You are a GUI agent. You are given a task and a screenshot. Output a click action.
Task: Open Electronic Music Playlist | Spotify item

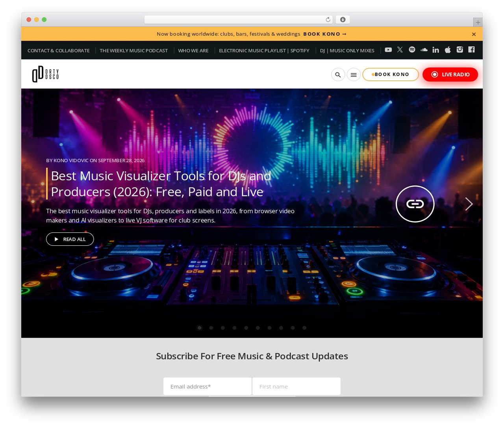pos(264,50)
